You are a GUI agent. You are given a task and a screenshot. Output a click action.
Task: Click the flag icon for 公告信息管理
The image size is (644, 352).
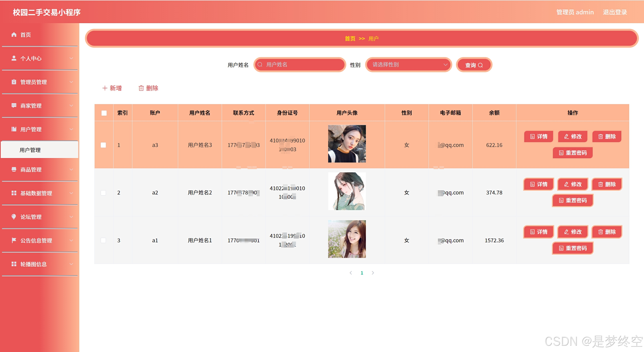pos(14,240)
